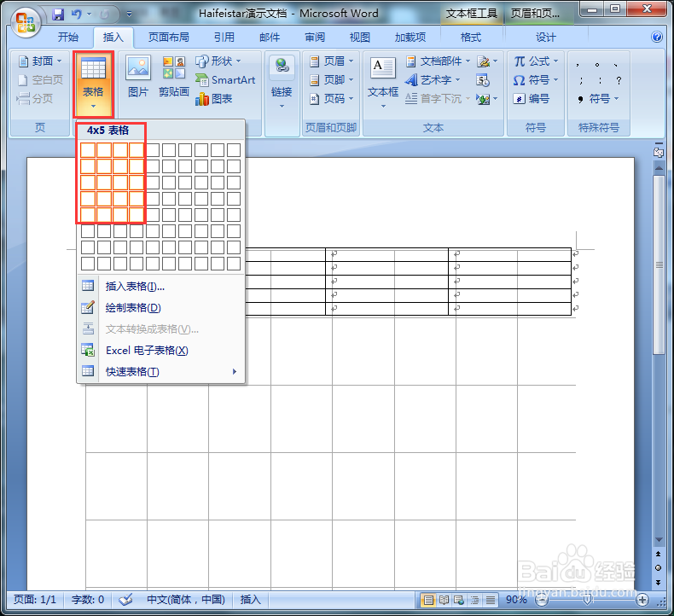Screen dimensions: 674x616
Task: Open the More special symbols (符号) dropdown
Action: (598, 99)
